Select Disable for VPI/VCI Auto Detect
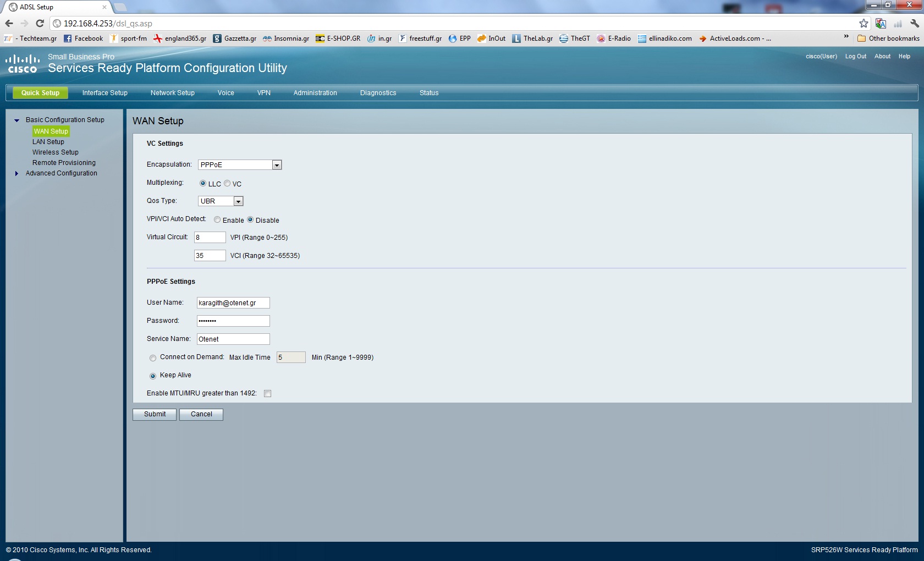This screenshot has height=561, width=924. tap(250, 219)
